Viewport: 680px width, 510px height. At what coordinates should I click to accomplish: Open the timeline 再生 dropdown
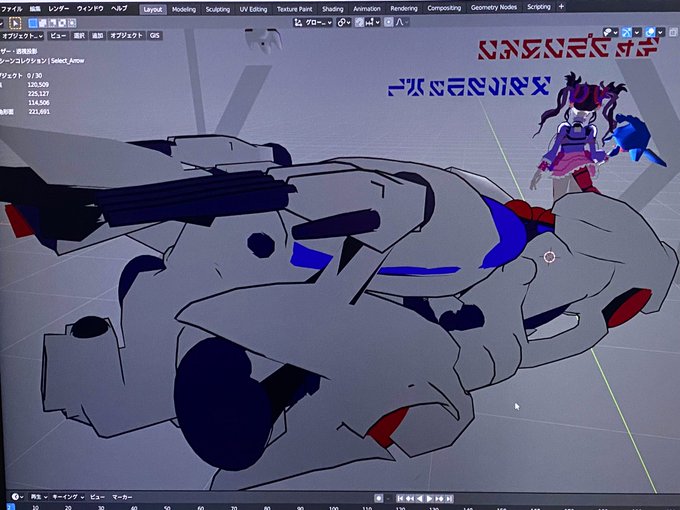[39, 497]
